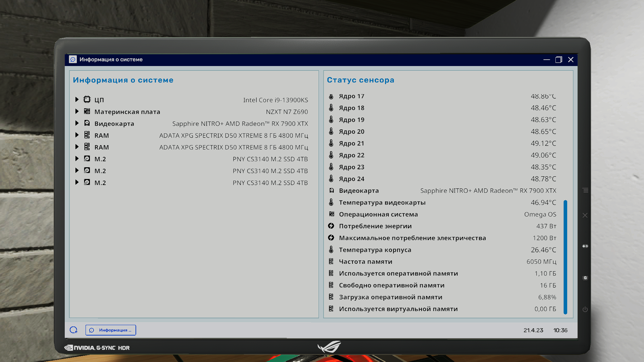Click the taskbar date 21.4.23
The height and width of the screenshot is (362, 644).
click(x=533, y=330)
